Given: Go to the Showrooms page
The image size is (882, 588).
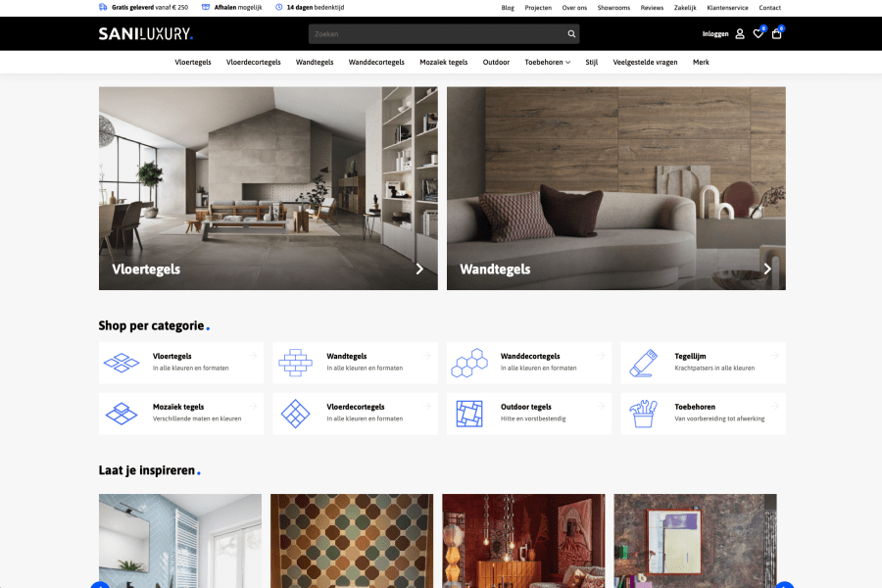Looking at the screenshot, I should point(613,8).
